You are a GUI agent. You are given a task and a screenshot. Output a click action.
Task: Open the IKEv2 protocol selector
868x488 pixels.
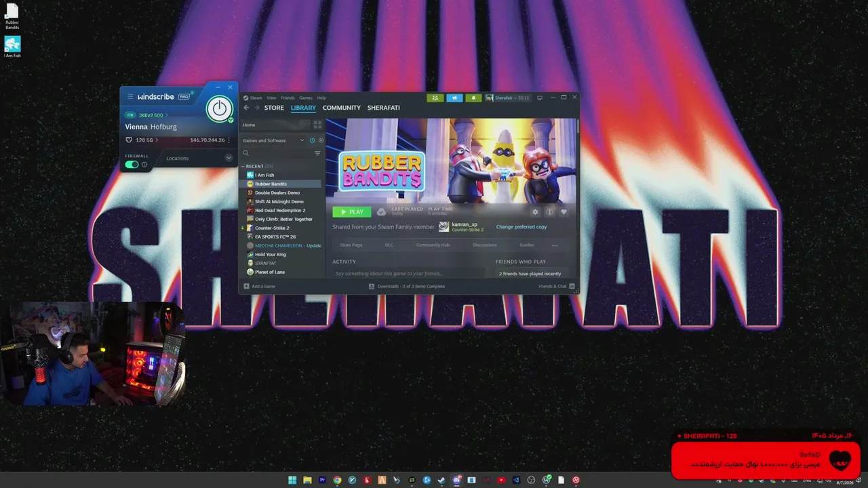[154, 115]
